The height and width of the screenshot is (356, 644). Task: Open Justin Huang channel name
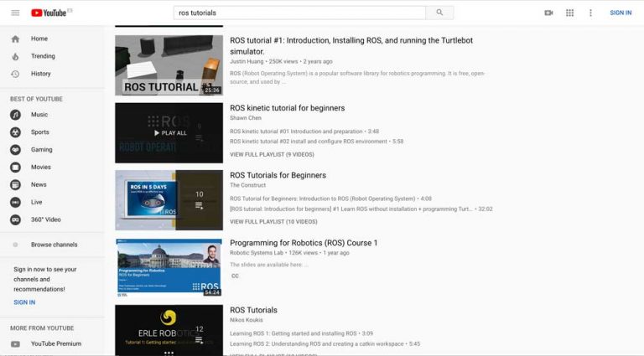click(x=247, y=61)
